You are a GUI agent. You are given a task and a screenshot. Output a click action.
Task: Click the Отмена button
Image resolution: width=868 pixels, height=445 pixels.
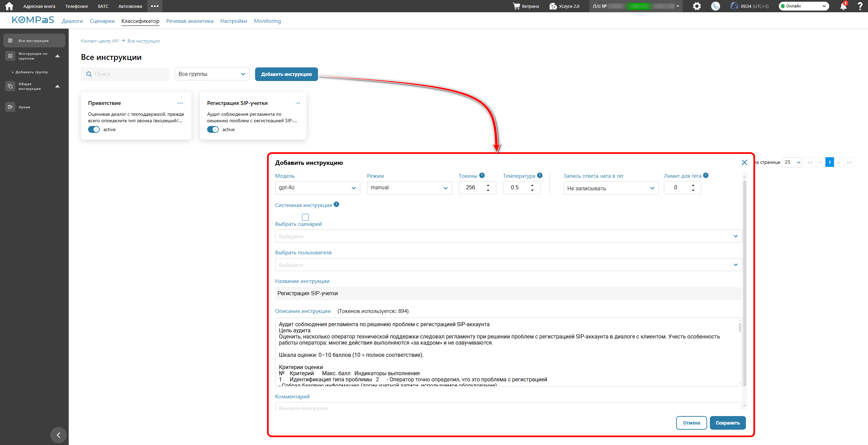coord(691,423)
